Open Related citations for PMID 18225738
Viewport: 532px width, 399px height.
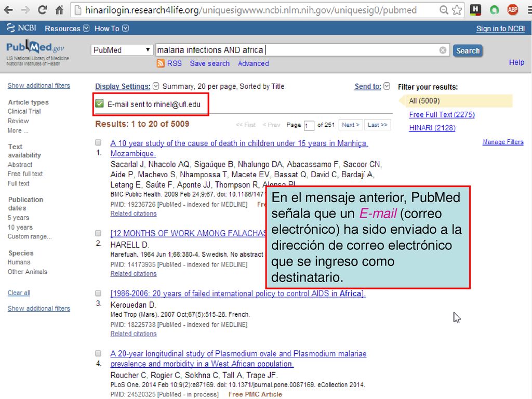pyautogui.click(x=134, y=334)
